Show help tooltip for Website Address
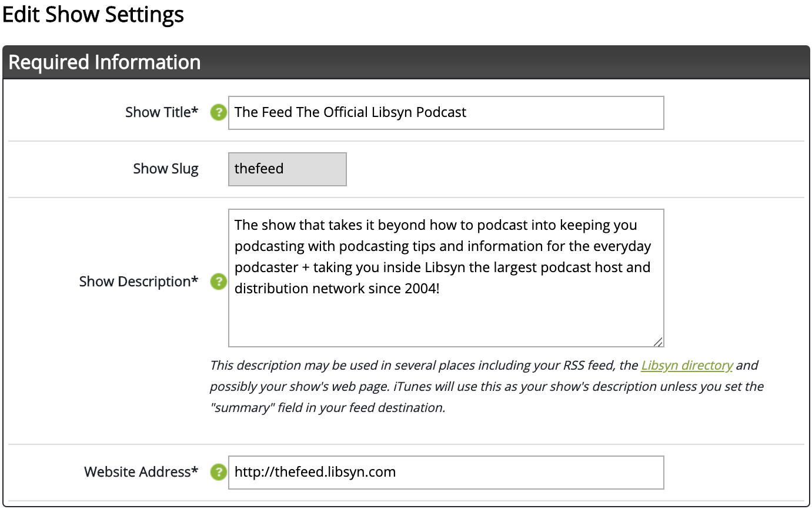 pos(219,472)
